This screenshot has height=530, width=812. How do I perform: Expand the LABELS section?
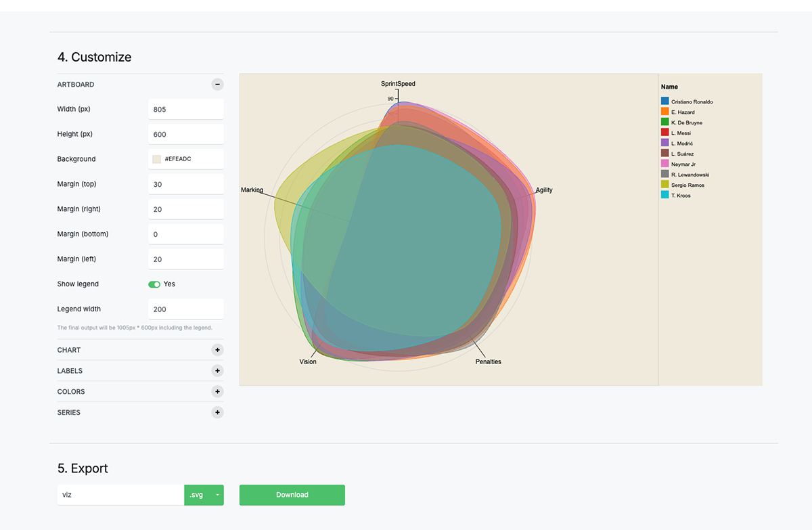coord(217,370)
